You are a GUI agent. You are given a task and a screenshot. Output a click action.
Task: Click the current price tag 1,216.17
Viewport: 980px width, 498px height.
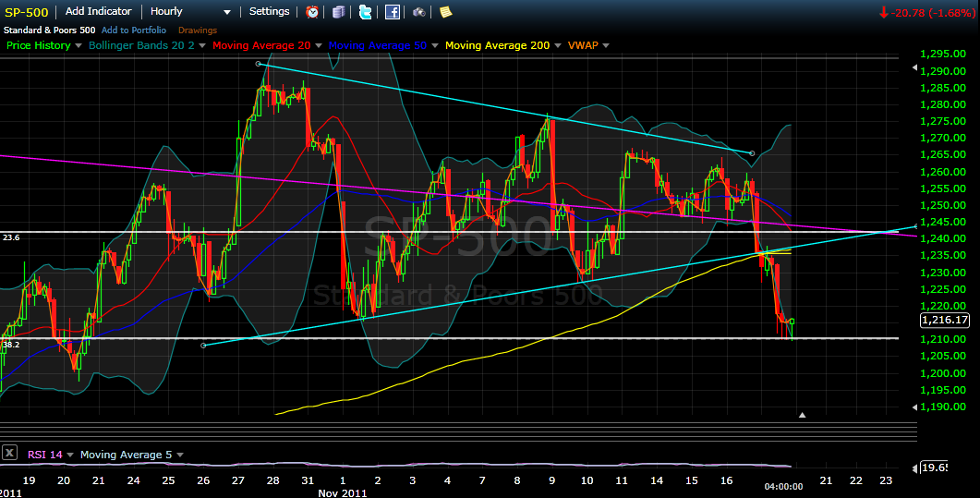(x=945, y=320)
